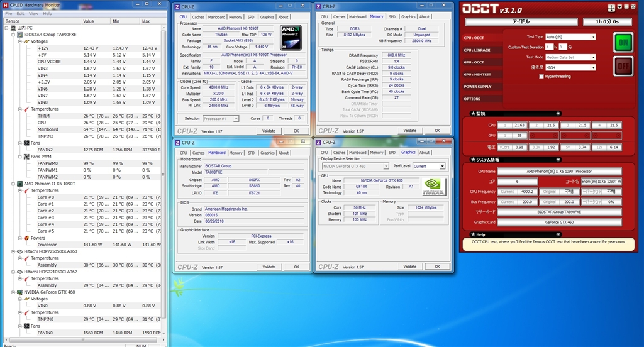This screenshot has width=644, height=347.
Task: Click the CPU-Z Z icon in CPU window
Action: pyautogui.click(x=177, y=6)
